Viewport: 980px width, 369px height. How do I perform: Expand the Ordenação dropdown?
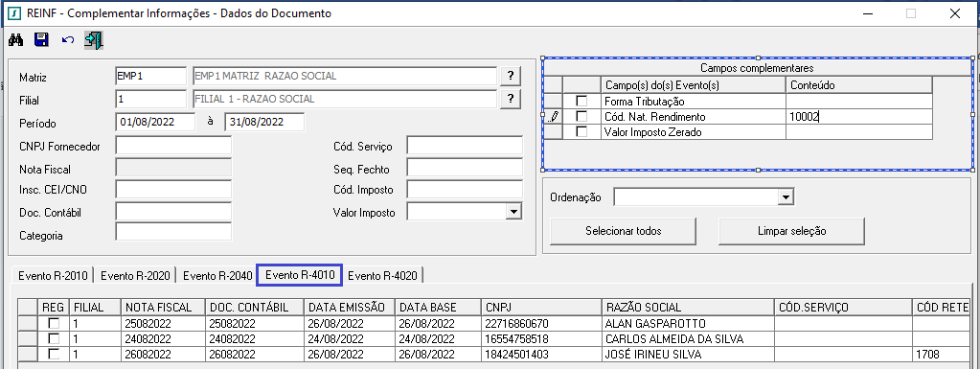click(785, 197)
